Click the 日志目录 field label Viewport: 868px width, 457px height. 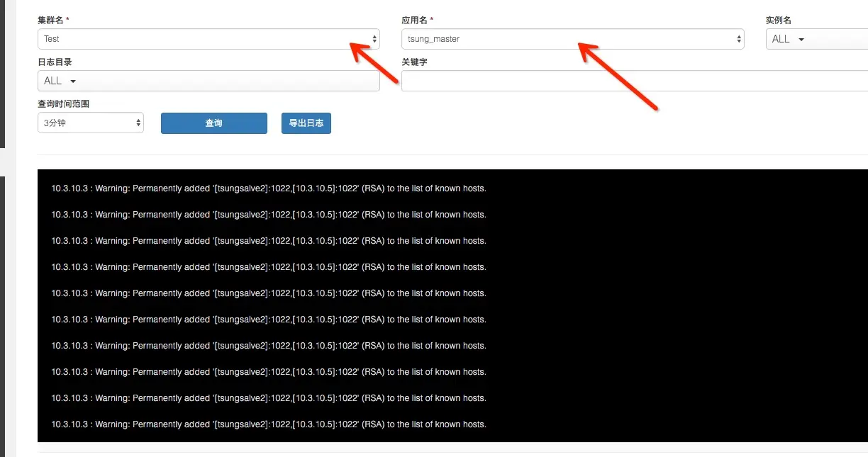coord(55,62)
